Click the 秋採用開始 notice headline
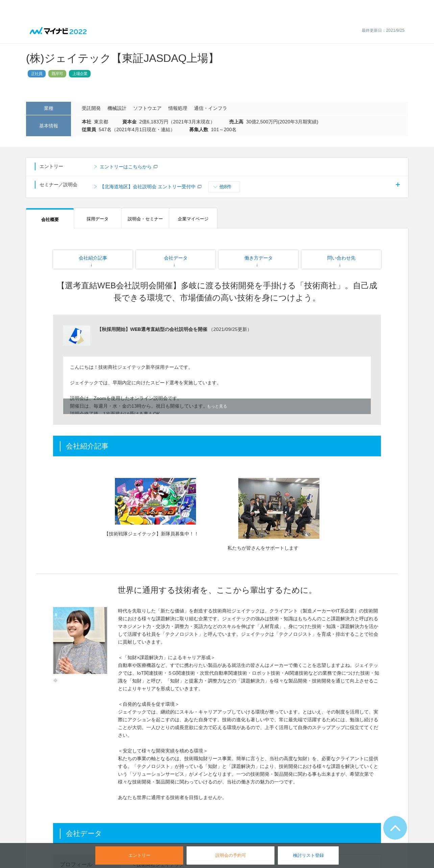Viewport: 434px width, 868px height. tap(152, 329)
